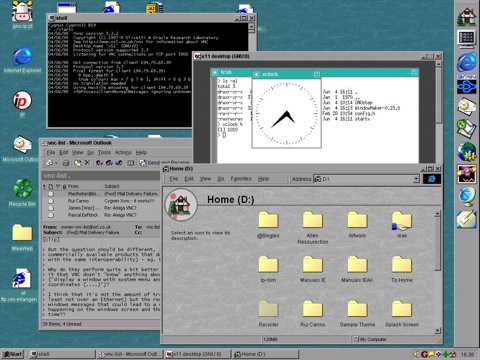This screenshot has width=480, height=360.
Task: Click the shell window scroll up arrow
Action: pos(252,26)
